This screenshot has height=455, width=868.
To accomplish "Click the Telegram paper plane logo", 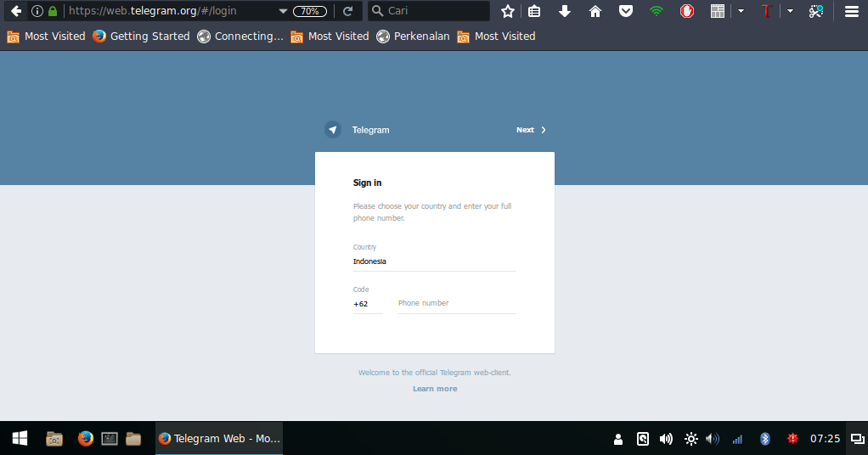I will (x=333, y=130).
